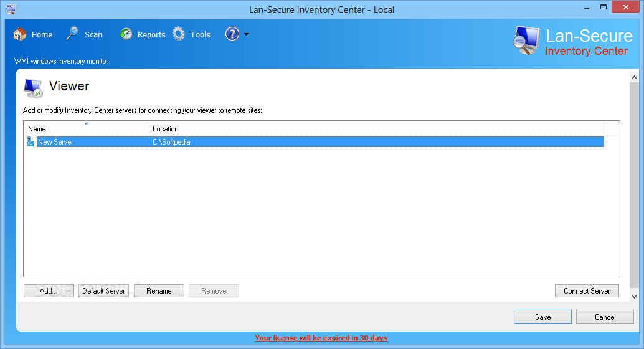
Task: Click the Home house icon
Action: tap(20, 34)
